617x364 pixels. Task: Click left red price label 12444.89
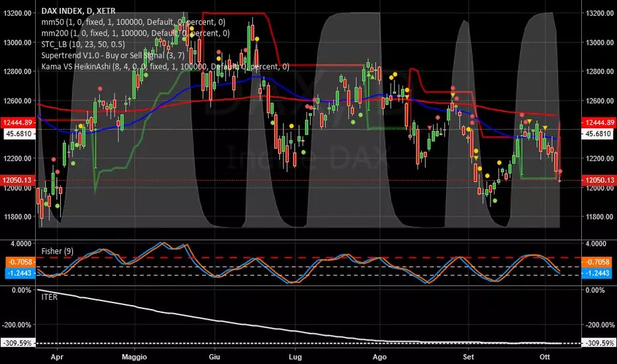[x=17, y=122]
